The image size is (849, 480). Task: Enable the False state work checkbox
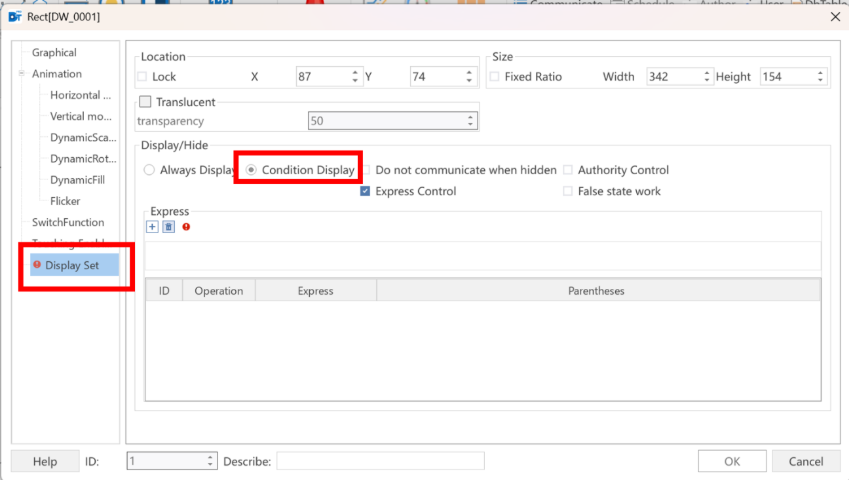[567, 191]
